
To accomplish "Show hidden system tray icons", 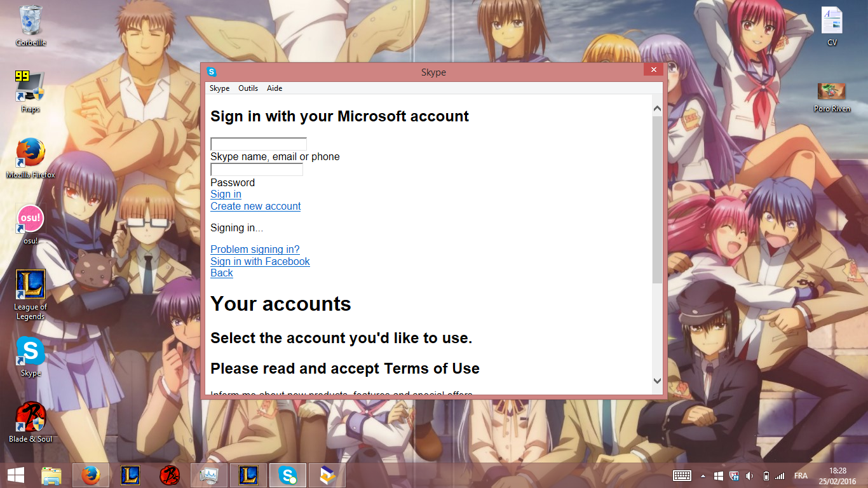I will coord(703,475).
